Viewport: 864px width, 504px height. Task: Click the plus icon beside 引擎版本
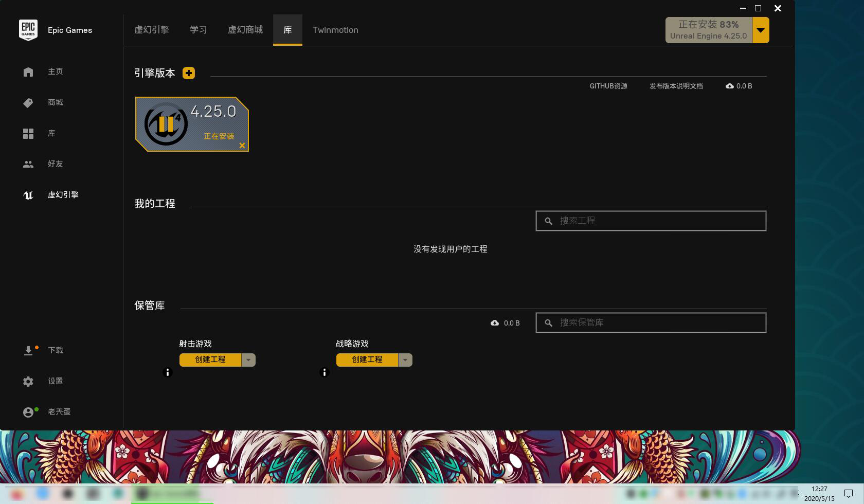189,73
